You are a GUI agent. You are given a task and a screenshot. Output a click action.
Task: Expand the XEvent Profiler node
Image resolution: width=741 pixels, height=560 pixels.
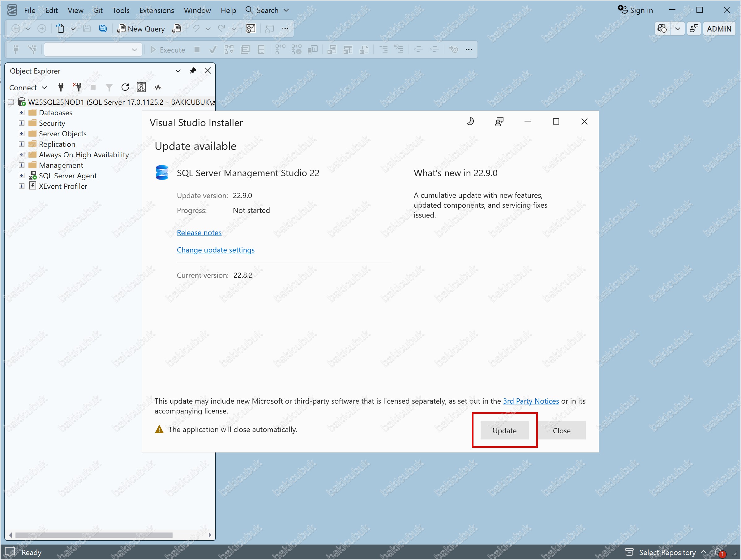[21, 186]
